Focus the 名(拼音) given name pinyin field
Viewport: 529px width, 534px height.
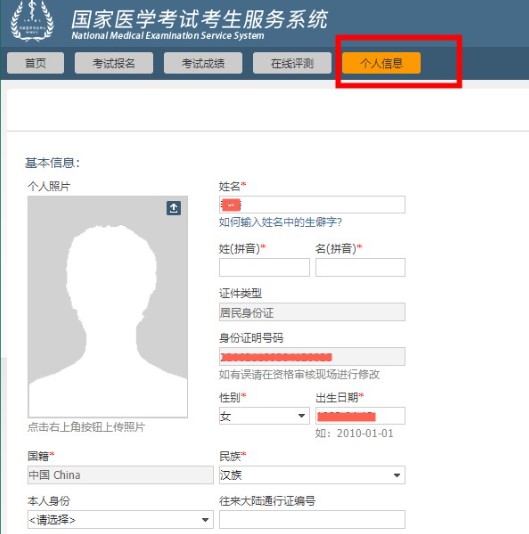click(x=360, y=267)
